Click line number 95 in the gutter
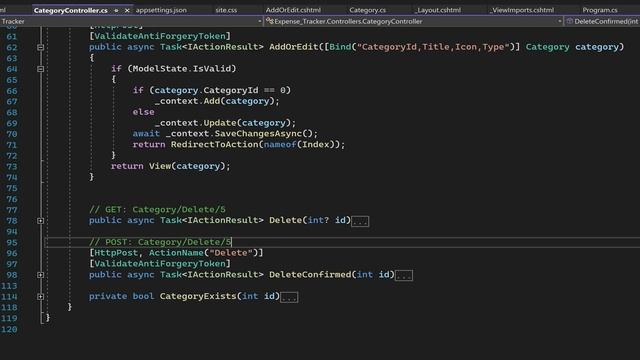This screenshot has height=360, width=640. (x=12, y=242)
